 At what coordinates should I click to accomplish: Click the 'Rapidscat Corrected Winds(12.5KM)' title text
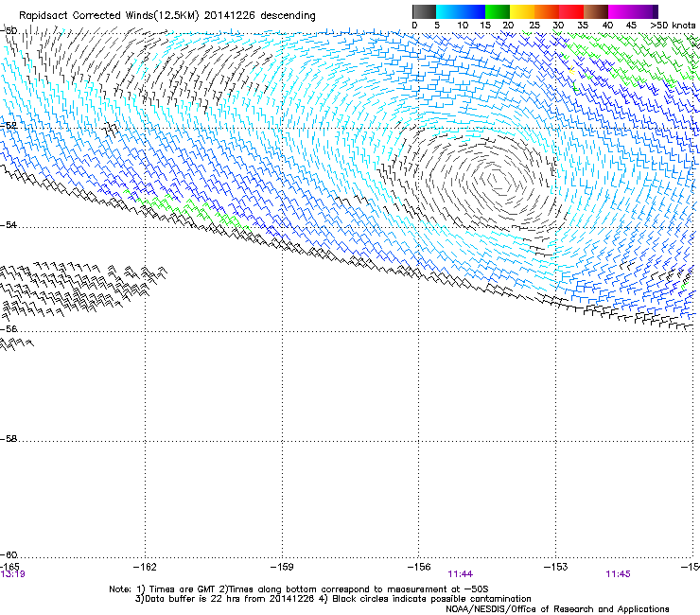click(109, 16)
